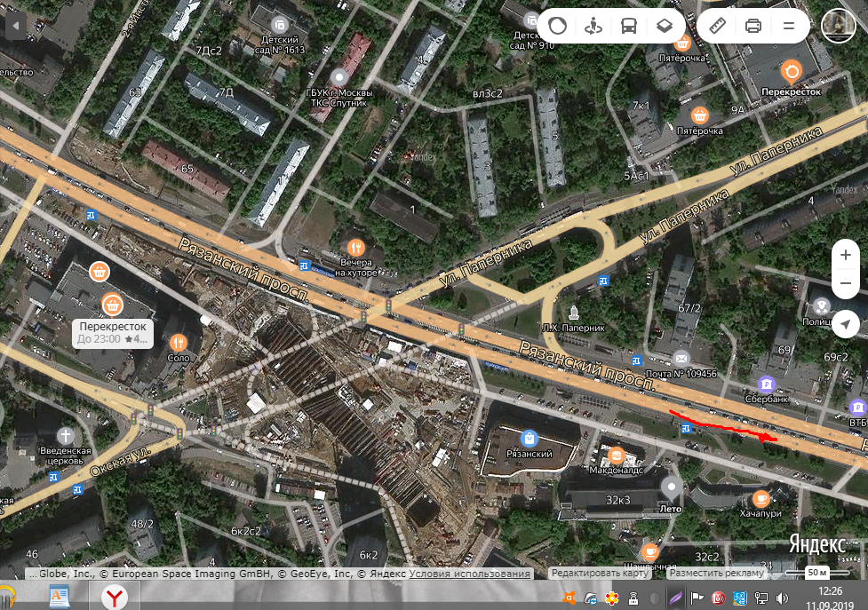Image resolution: width=868 pixels, height=610 pixels.
Task: Click the Окская ул. street label
Action: tap(120, 461)
